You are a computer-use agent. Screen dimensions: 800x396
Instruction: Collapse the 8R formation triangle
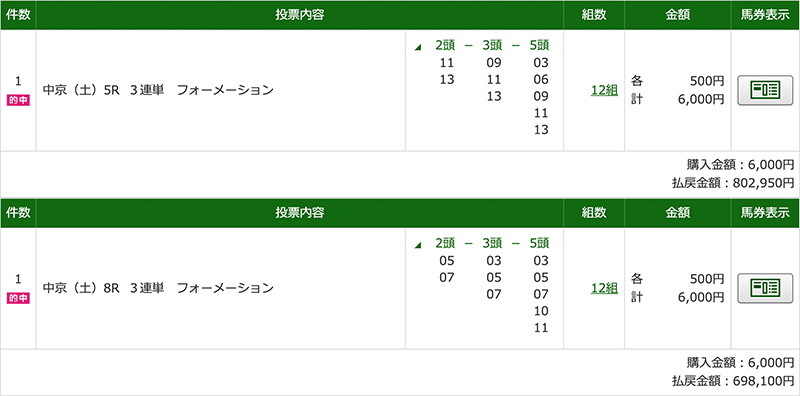(418, 245)
